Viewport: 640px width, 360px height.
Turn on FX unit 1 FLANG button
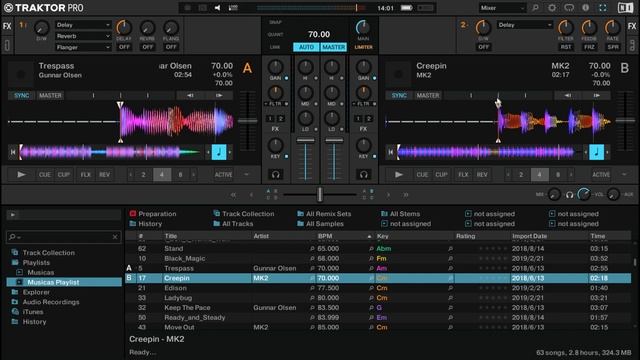coord(171,47)
